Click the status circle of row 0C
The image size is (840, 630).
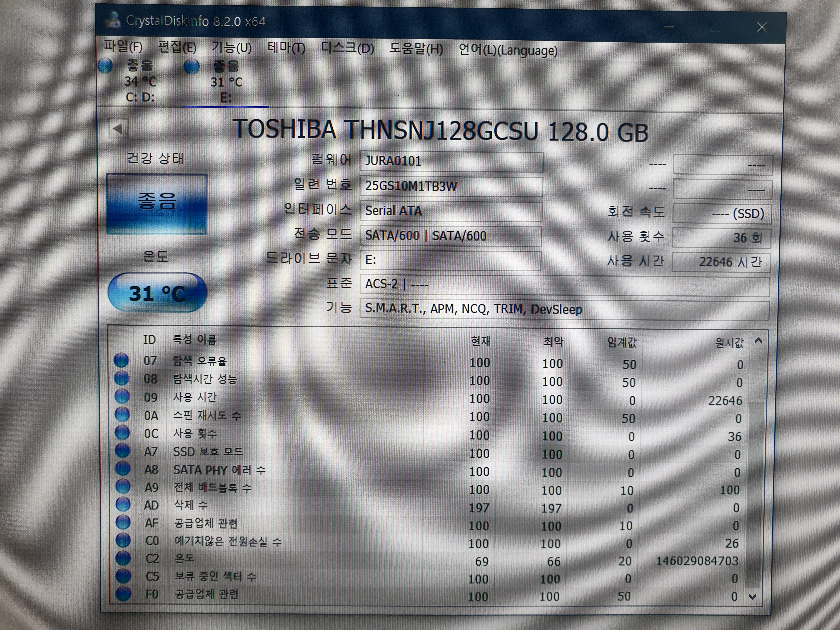(122, 432)
